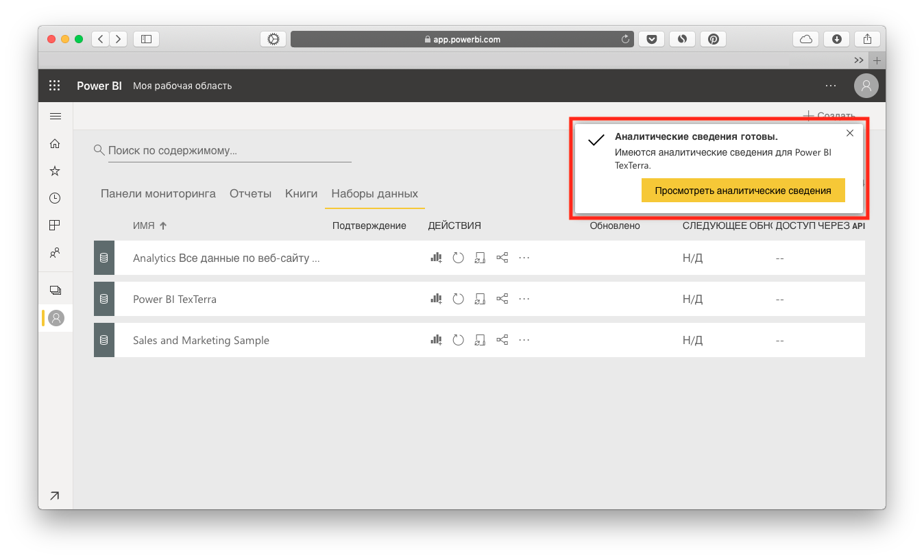Image resolution: width=924 pixels, height=560 pixels.
Task: Click the Подтверждение column header
Action: [369, 226]
